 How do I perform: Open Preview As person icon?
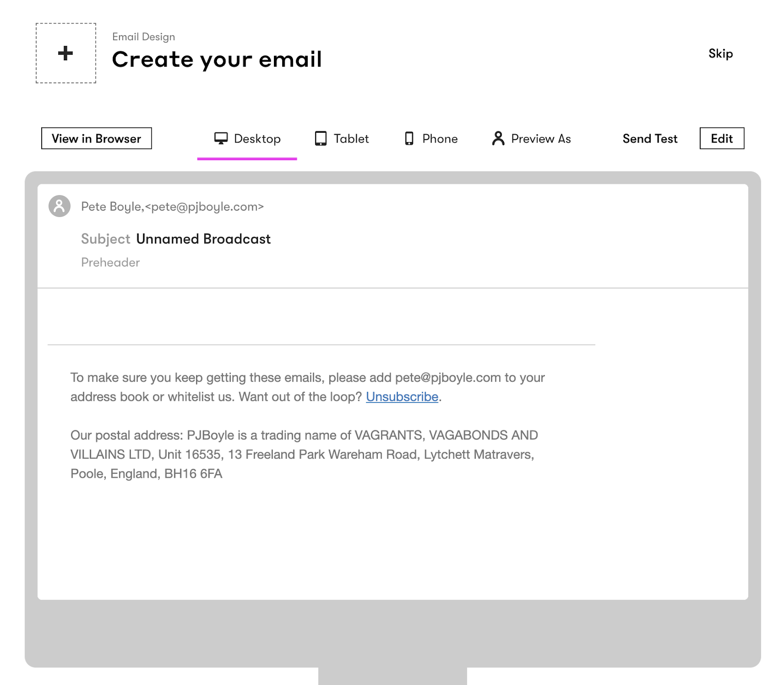click(498, 139)
